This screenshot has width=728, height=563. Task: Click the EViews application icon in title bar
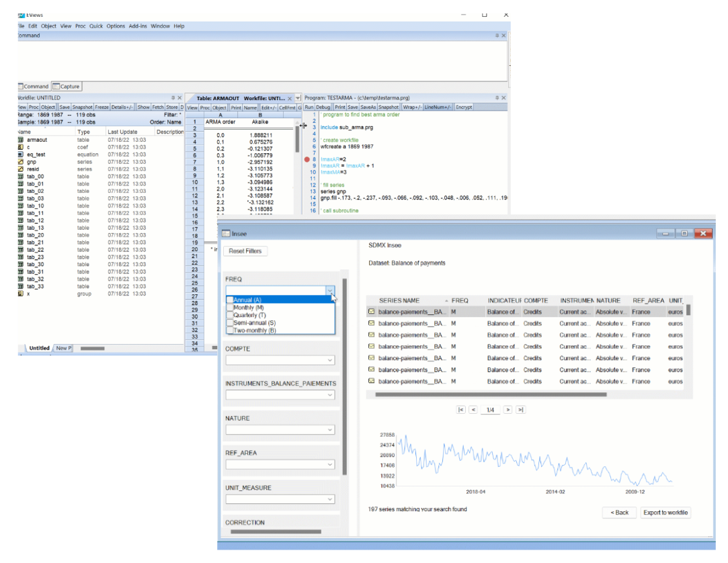22,15
